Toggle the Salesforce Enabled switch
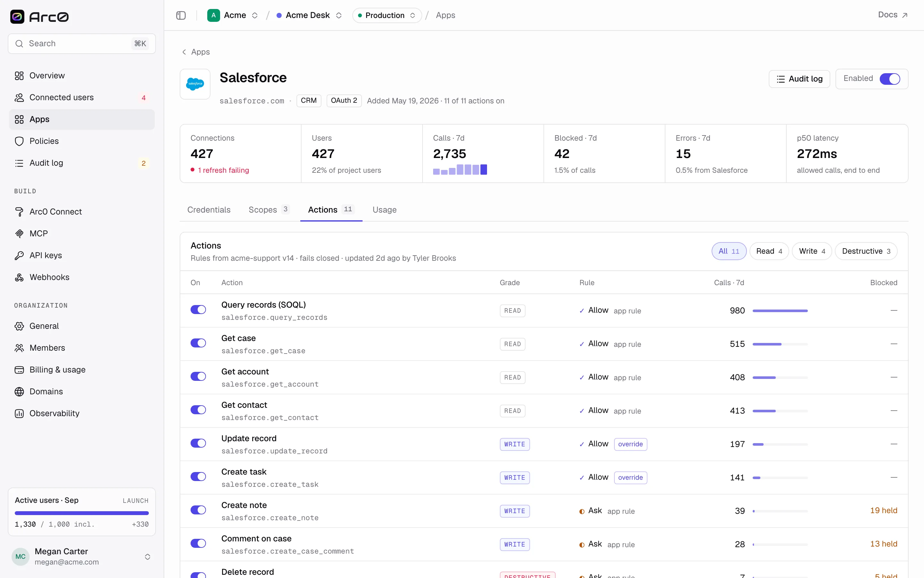This screenshot has height=578, width=924. point(890,79)
